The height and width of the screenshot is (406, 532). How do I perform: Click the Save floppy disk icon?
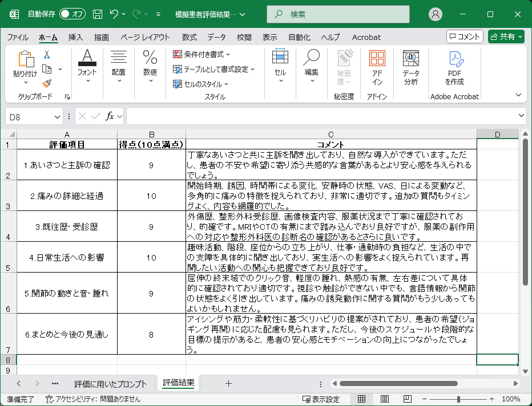coord(98,14)
